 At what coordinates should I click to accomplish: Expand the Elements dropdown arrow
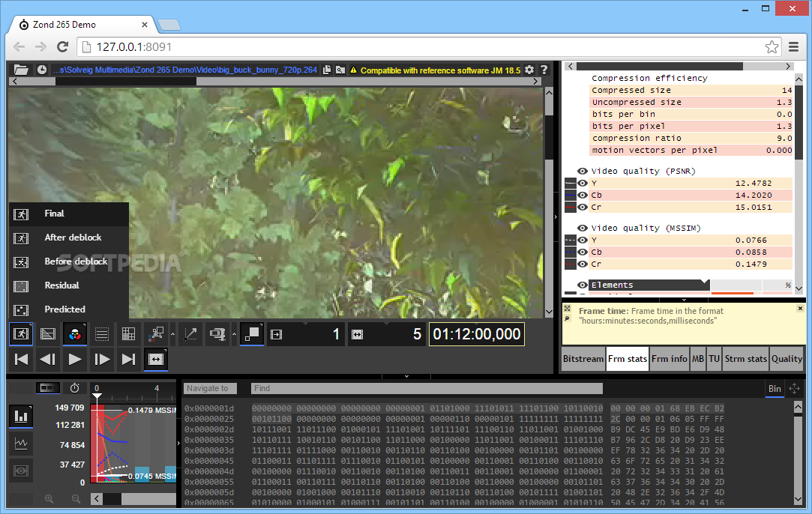704,282
